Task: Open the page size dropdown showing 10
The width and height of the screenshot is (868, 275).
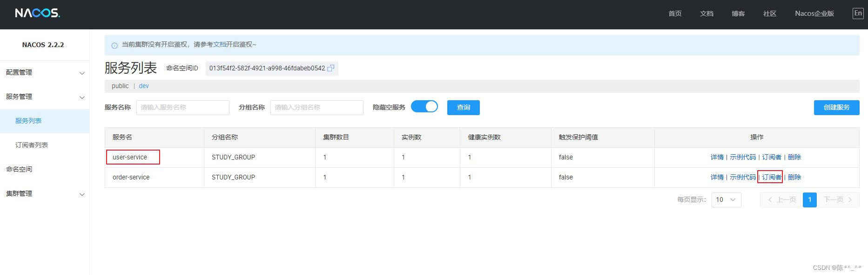Action: pyautogui.click(x=726, y=199)
